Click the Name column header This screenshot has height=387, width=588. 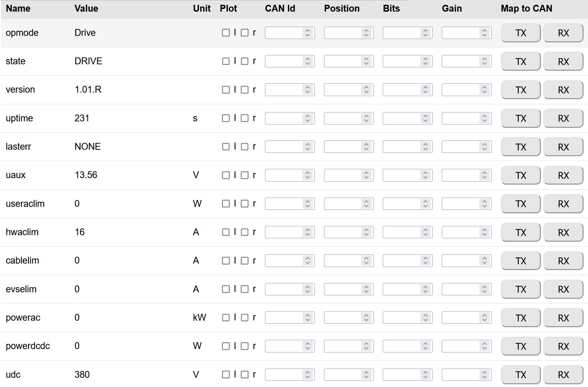[x=18, y=9]
